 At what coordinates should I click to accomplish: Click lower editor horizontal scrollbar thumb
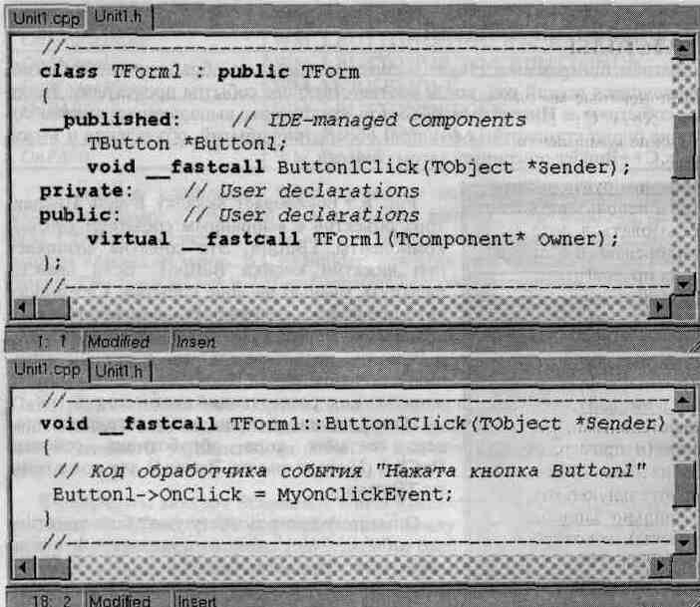[x=52, y=567]
